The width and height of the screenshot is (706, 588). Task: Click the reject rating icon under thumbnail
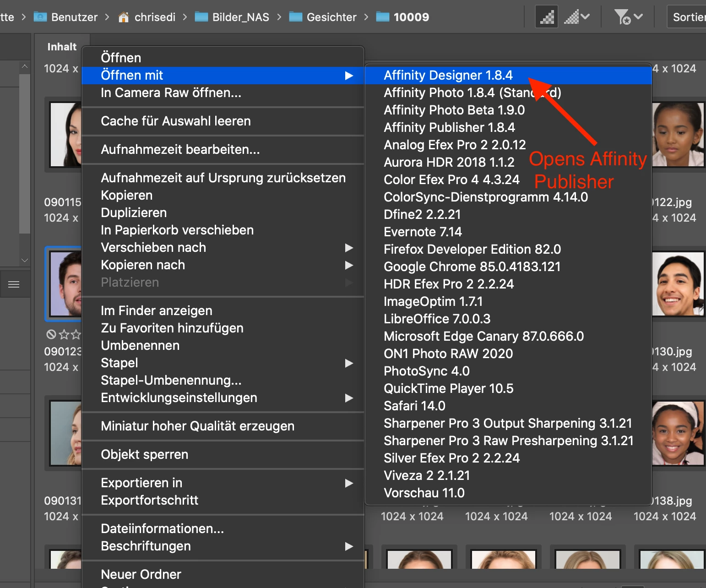[x=51, y=335]
